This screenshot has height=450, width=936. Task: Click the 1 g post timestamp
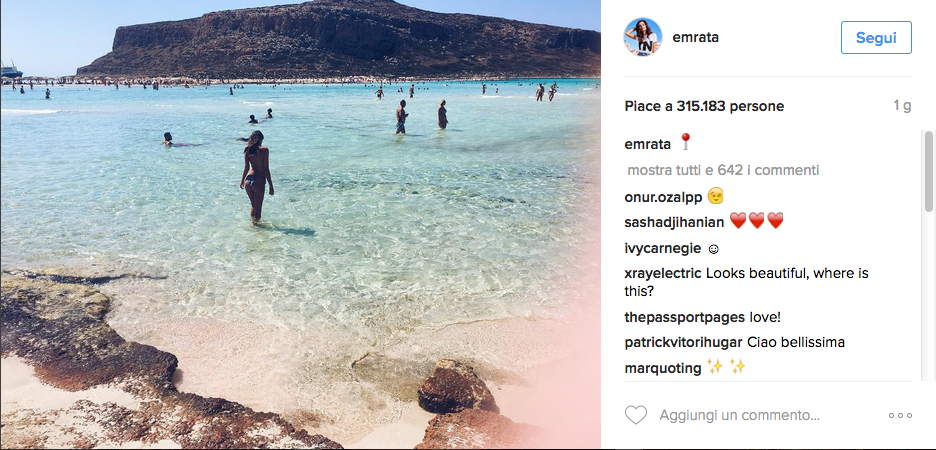pos(902,106)
